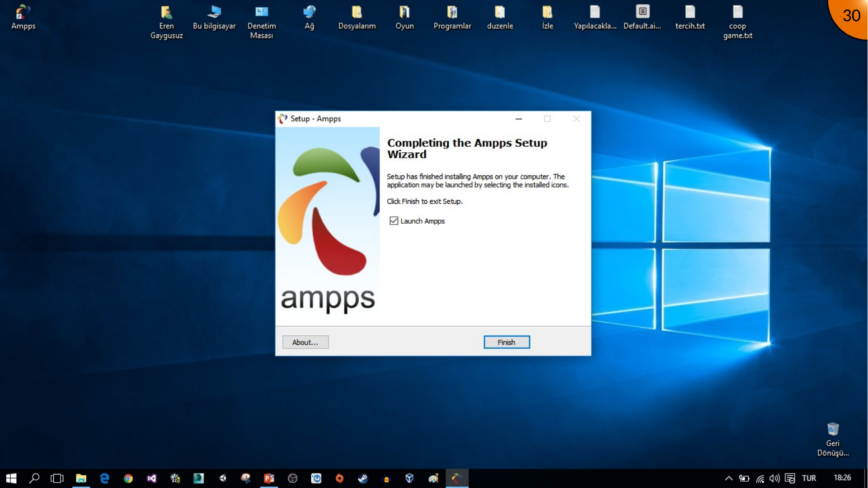Open taskbar search magnifier

tap(34, 479)
